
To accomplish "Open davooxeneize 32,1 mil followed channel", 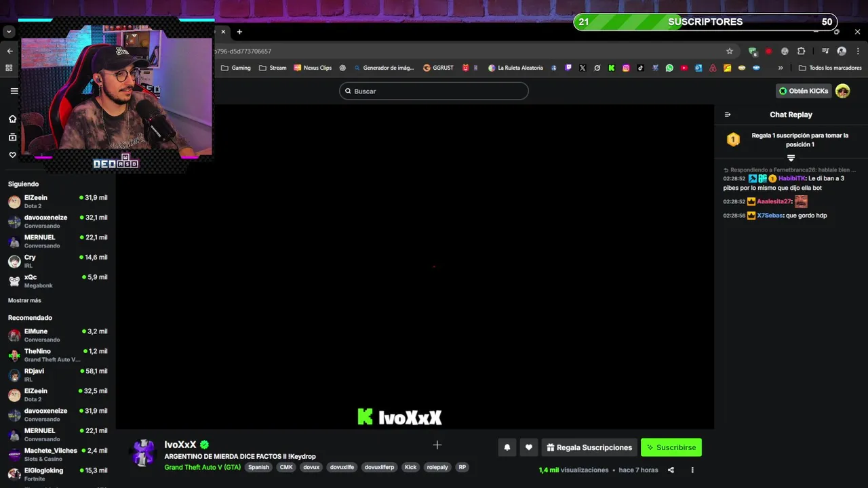I will [x=58, y=222].
